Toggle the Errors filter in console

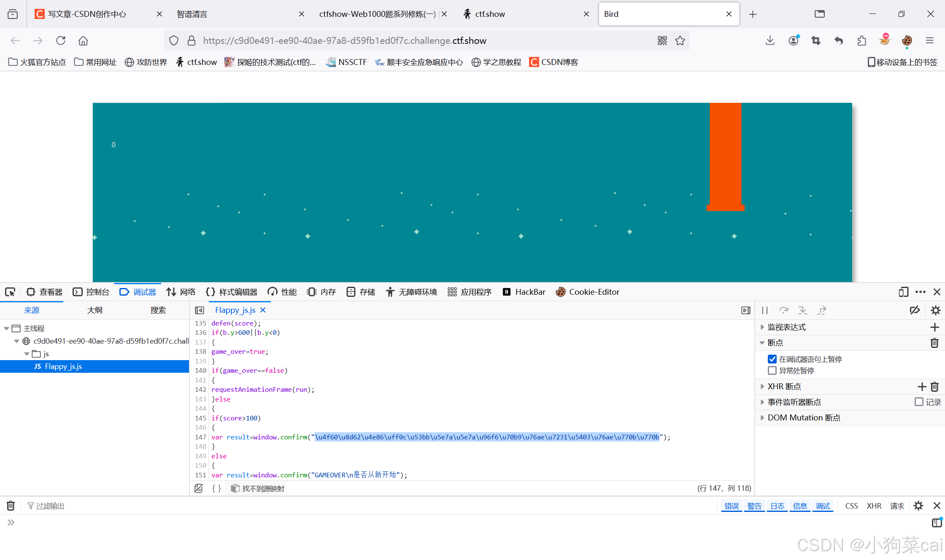pos(732,506)
